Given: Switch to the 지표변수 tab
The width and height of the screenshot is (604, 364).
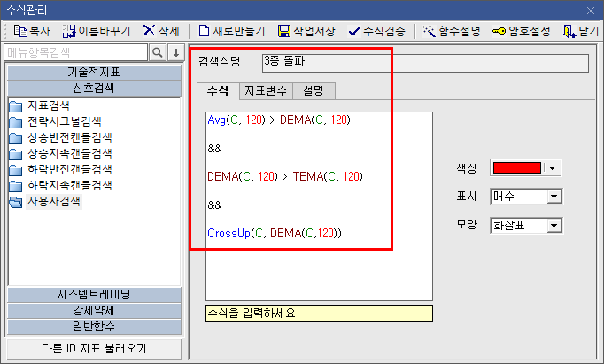Looking at the screenshot, I should [x=266, y=91].
